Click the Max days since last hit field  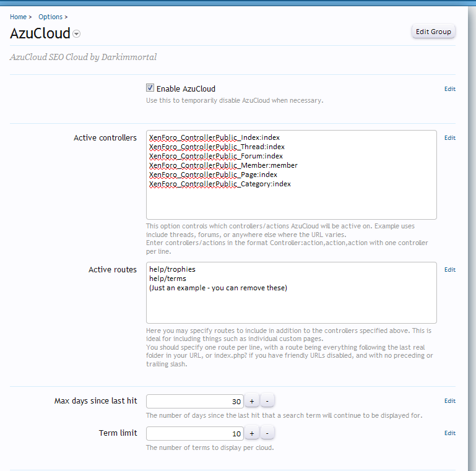[x=194, y=401]
